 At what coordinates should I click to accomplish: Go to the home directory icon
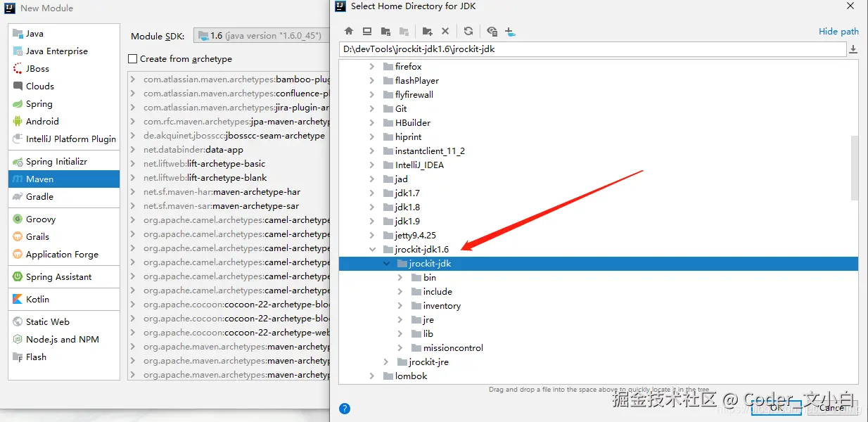click(x=349, y=31)
